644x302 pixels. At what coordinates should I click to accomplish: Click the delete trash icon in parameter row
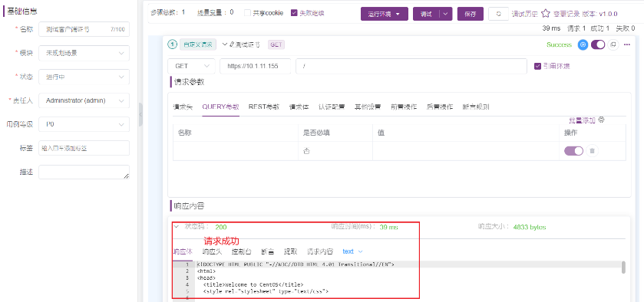pyautogui.click(x=592, y=151)
